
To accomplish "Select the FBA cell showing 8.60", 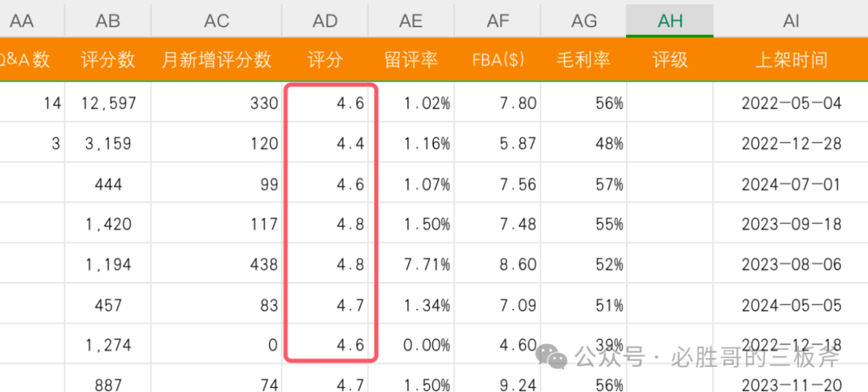I will click(x=497, y=264).
